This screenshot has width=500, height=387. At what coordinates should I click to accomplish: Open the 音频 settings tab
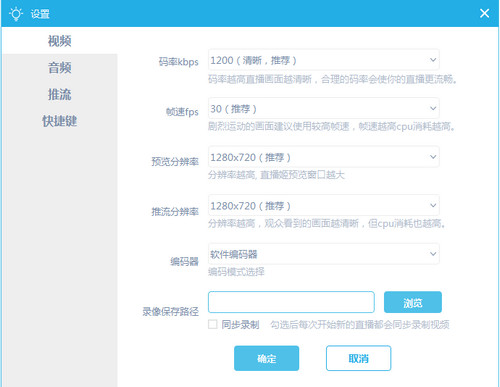(x=60, y=68)
